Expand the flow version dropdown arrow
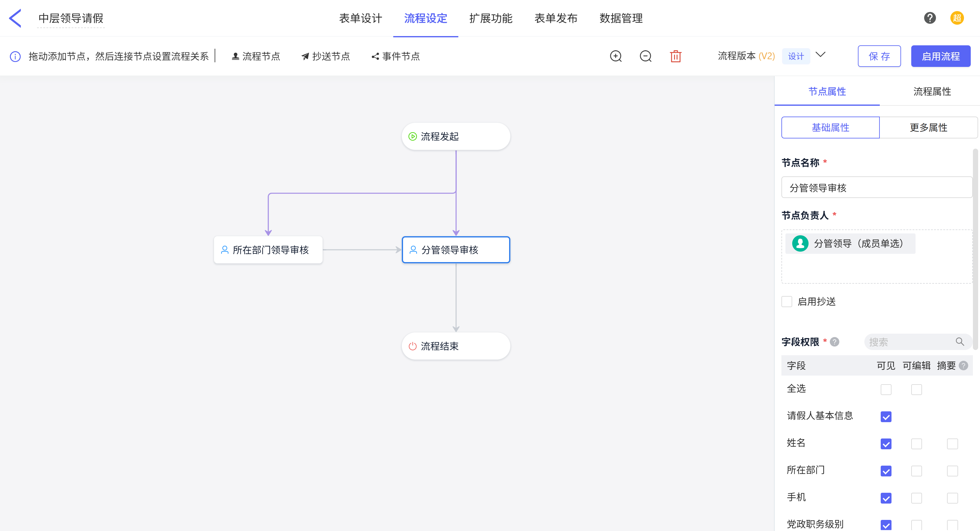The image size is (980, 531). (x=821, y=55)
